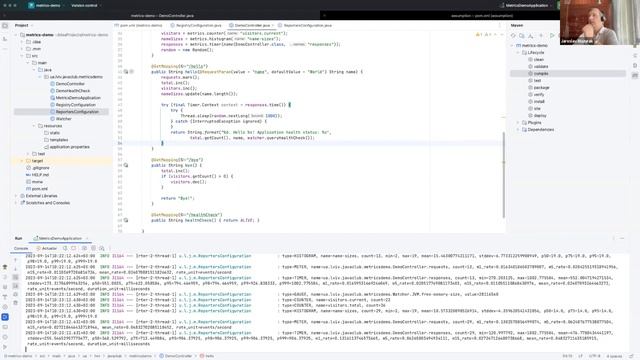Expand the .idea folder

[22, 42]
